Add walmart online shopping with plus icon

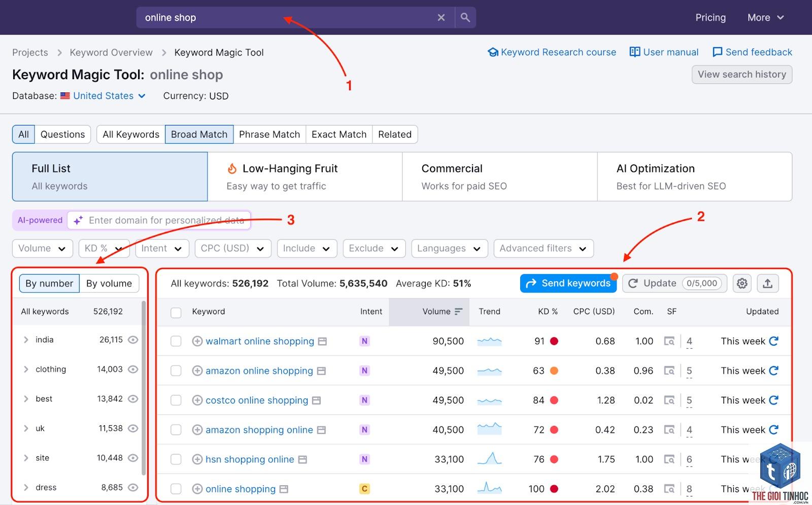[197, 341]
